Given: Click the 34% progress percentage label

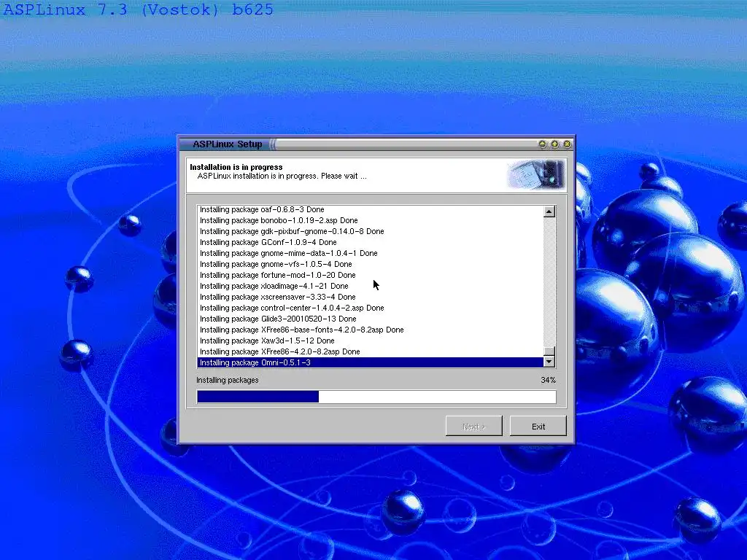Looking at the screenshot, I should [548, 380].
